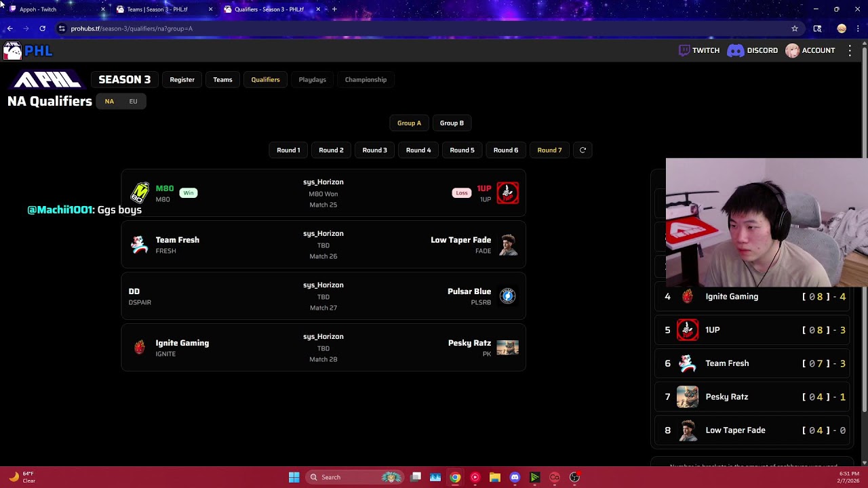Open Match 25 details
The width and height of the screenshot is (868, 488).
pyautogui.click(x=323, y=193)
